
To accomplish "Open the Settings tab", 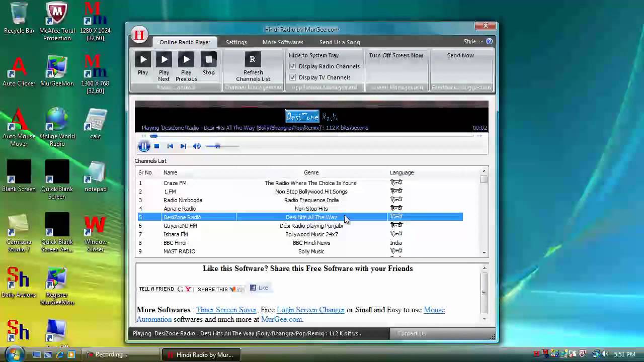I will point(236,42).
